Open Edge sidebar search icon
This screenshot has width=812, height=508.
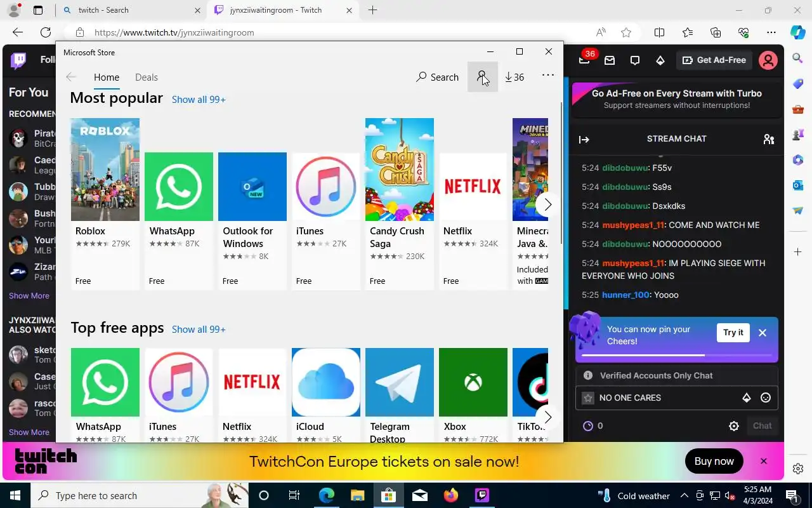798,58
